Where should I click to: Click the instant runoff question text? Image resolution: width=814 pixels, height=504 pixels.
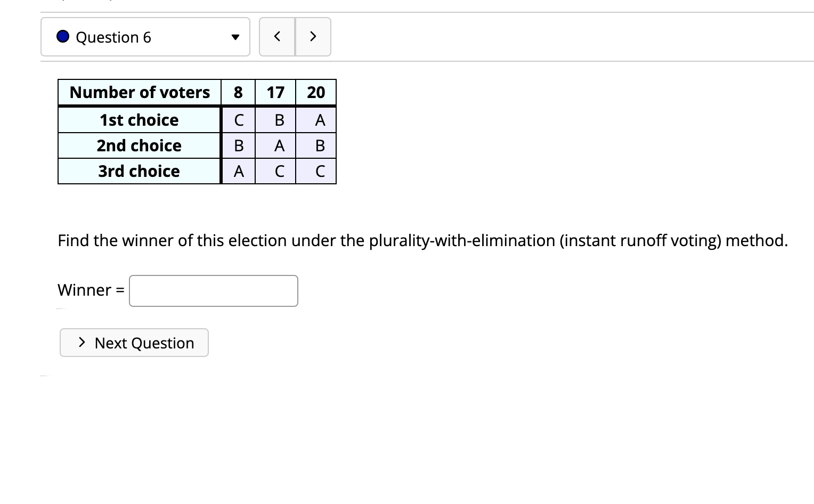[x=422, y=240]
